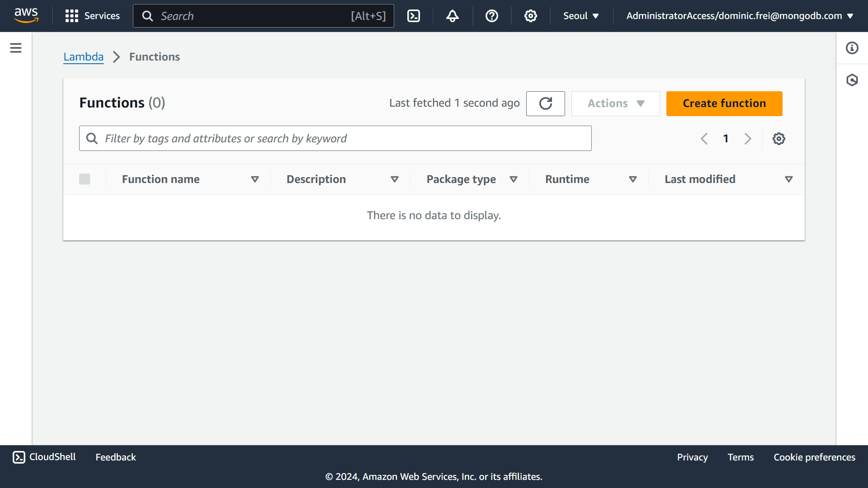This screenshot has height=488, width=868.
Task: Expand the left navigation hamburger menu
Action: [x=16, y=48]
